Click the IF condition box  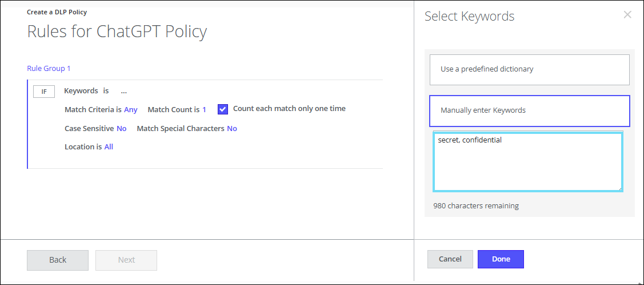tap(44, 92)
